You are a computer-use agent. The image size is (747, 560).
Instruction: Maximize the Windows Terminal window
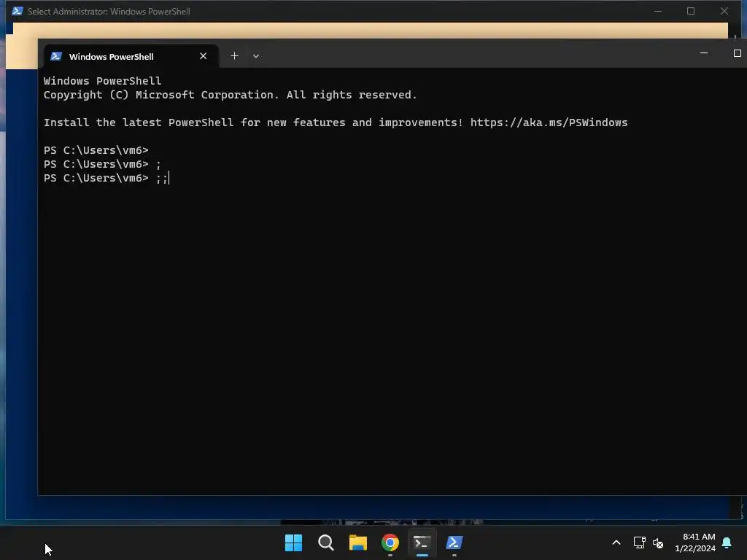(737, 53)
